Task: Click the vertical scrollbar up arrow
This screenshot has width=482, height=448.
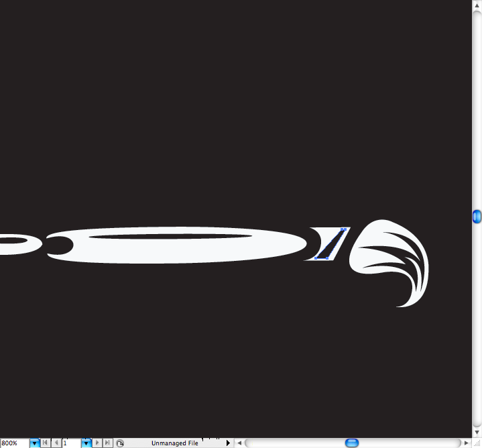Action: click(x=477, y=5)
